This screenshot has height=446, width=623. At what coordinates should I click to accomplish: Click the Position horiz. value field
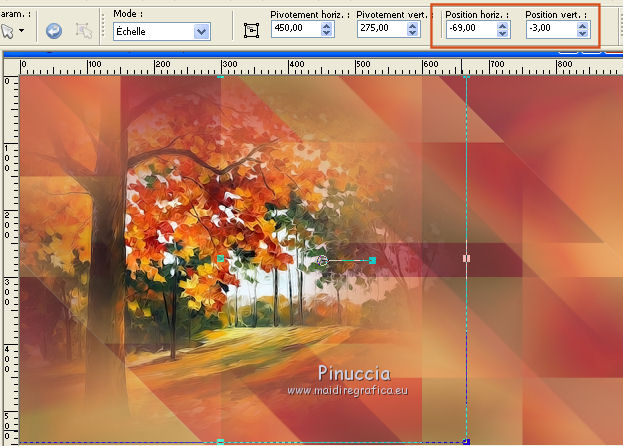471,28
